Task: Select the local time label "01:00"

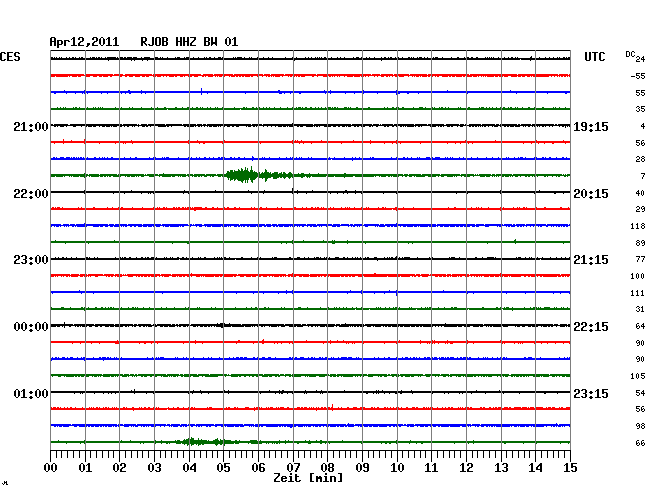Action: [31, 393]
